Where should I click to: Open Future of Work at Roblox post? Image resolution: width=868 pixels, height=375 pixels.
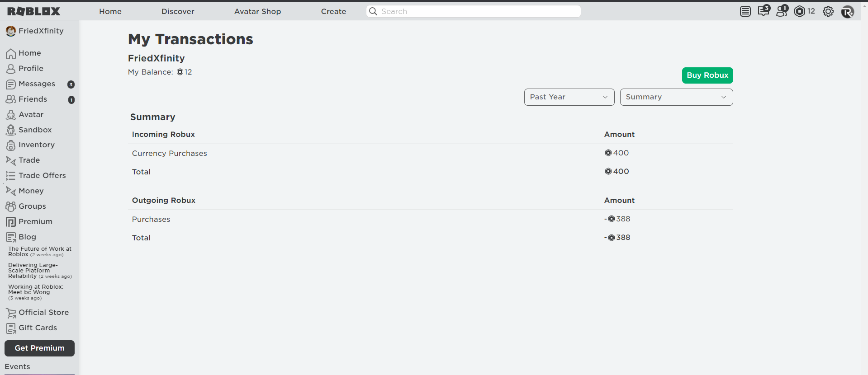(40, 252)
